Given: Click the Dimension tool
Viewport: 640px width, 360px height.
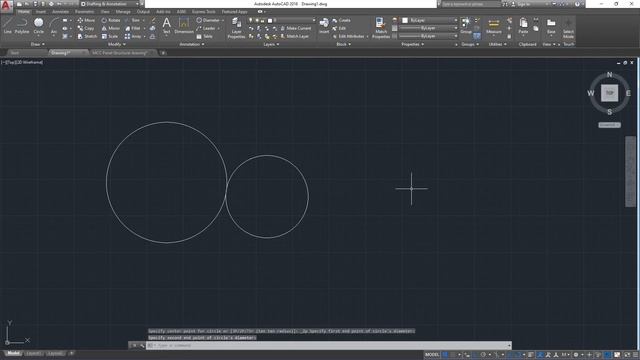Looking at the screenshot, I should coord(184,25).
